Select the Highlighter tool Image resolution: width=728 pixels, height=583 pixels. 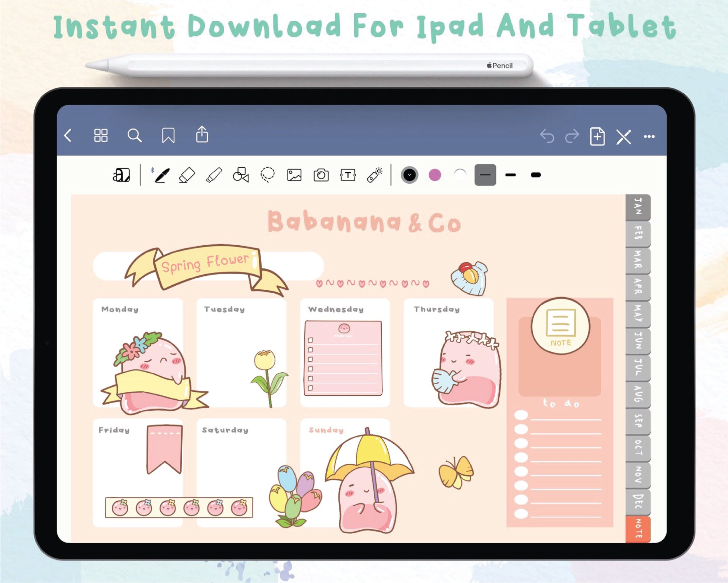[x=214, y=175]
